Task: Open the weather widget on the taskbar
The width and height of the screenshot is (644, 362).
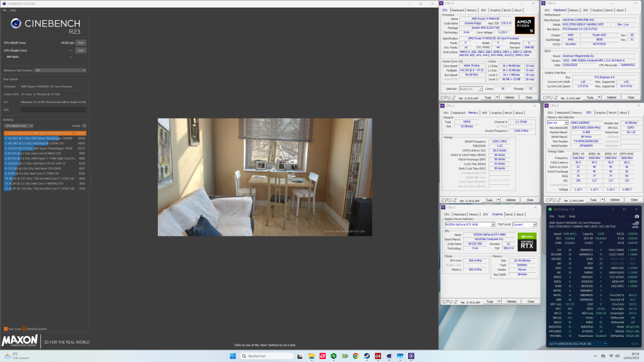Action: (x=16, y=356)
